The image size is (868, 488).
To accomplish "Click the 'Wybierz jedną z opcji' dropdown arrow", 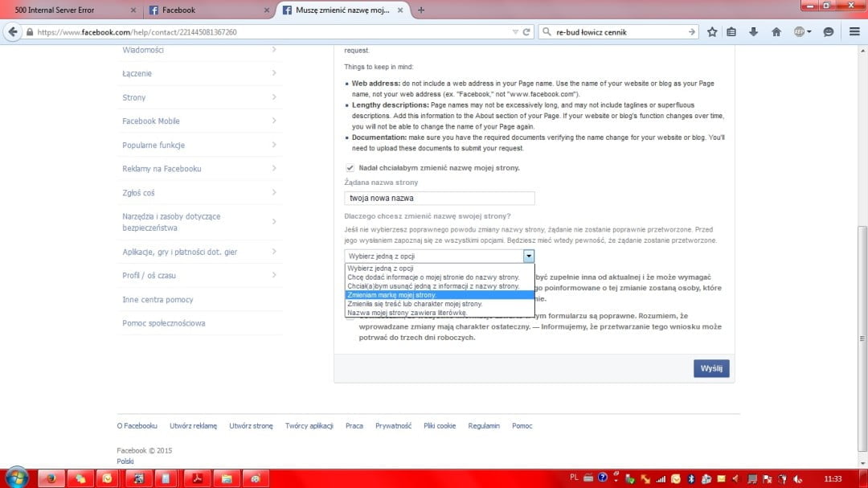I will pos(529,256).
